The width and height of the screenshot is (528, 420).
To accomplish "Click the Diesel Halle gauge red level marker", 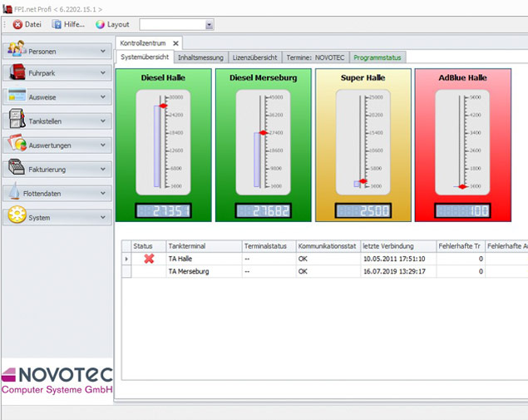I will pyautogui.click(x=163, y=106).
